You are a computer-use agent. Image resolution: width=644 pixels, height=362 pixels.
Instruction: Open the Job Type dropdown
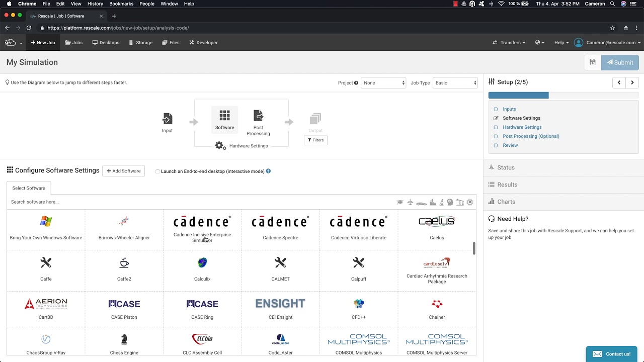click(x=455, y=83)
